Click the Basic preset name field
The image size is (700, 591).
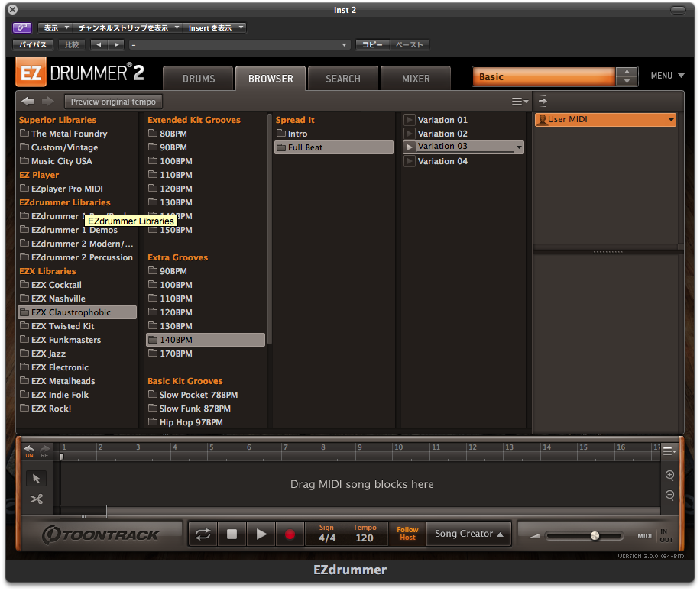544,76
